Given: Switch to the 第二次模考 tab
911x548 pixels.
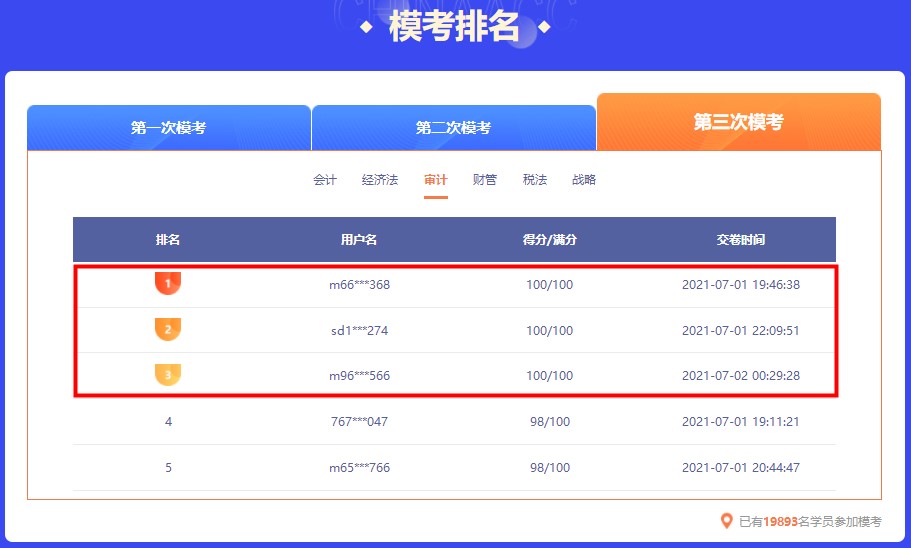Looking at the screenshot, I should (454, 128).
